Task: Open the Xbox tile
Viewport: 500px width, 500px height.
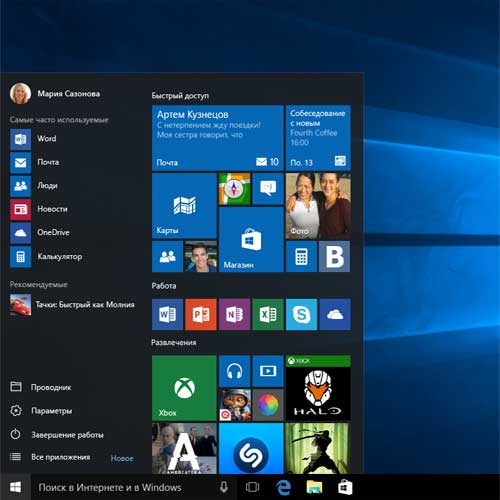Action: pyautogui.click(x=184, y=388)
